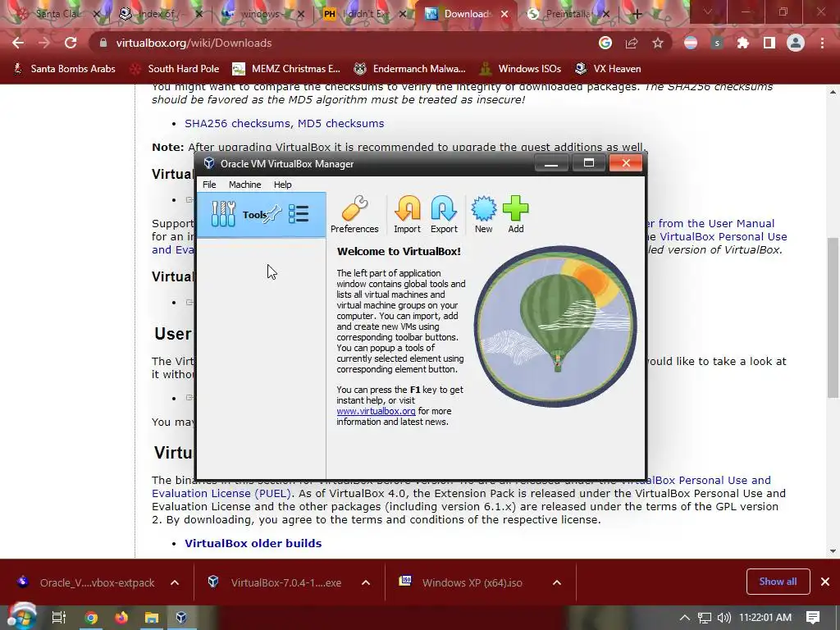The image size is (840, 630).
Task: Open Endermanch Malware bookmark
Action: (410, 69)
